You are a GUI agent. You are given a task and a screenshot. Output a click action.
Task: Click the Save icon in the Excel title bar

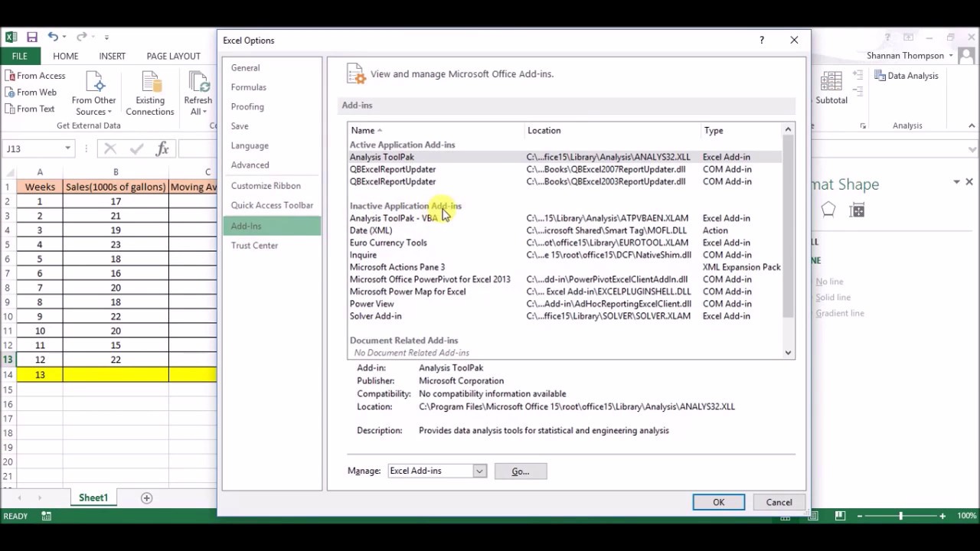[32, 37]
